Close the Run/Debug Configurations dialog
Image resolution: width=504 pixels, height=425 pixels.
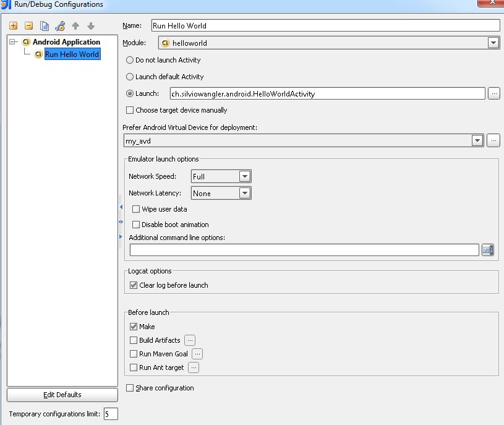[491, 2]
